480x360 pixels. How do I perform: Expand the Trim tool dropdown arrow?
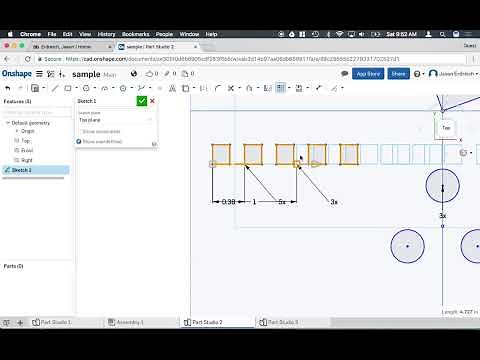(x=239, y=88)
